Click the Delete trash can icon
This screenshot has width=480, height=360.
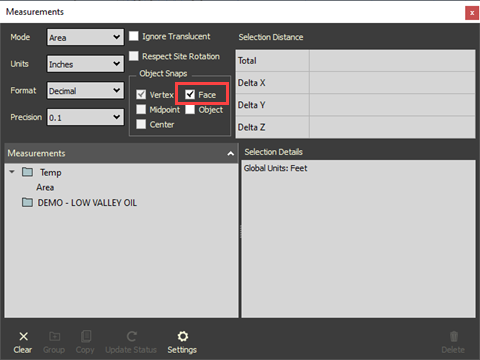click(454, 336)
